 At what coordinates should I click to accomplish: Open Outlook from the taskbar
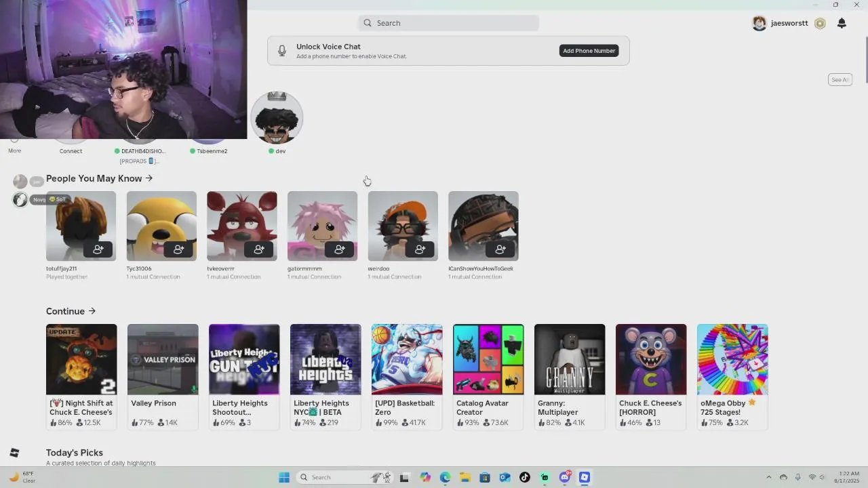pos(505,477)
